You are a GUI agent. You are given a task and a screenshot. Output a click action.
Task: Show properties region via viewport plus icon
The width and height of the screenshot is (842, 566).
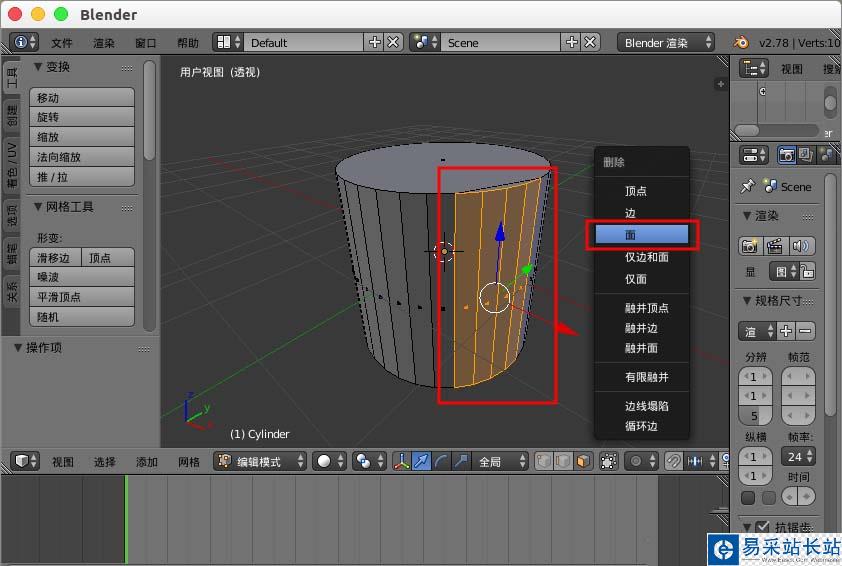[721, 84]
